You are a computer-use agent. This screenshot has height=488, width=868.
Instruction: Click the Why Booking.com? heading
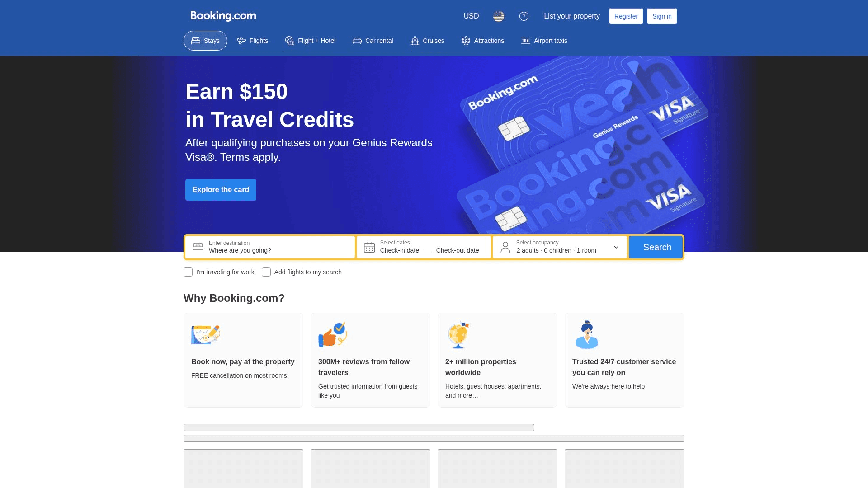(x=234, y=298)
